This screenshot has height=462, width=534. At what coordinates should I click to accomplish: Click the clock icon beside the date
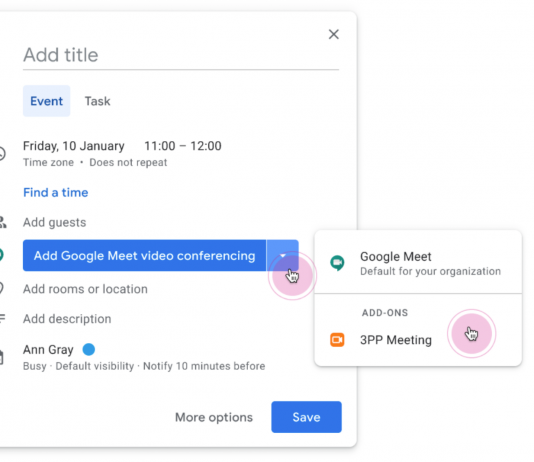[2, 153]
